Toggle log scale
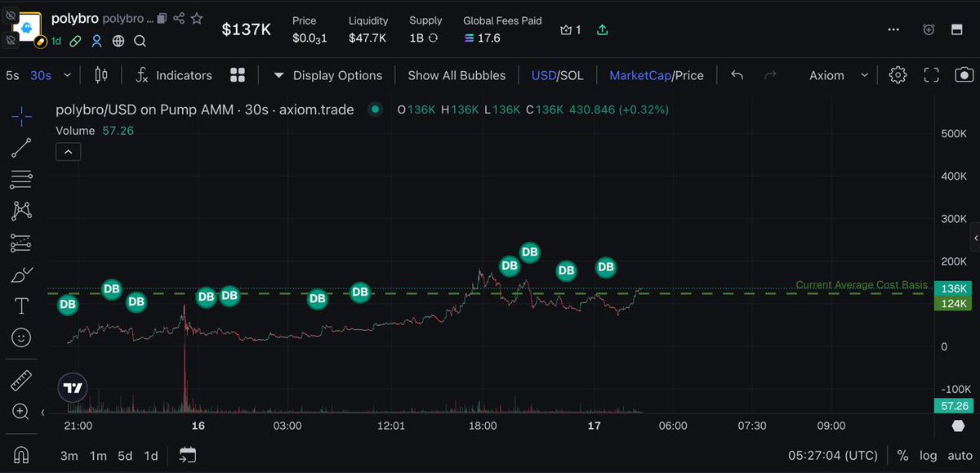 (929, 455)
